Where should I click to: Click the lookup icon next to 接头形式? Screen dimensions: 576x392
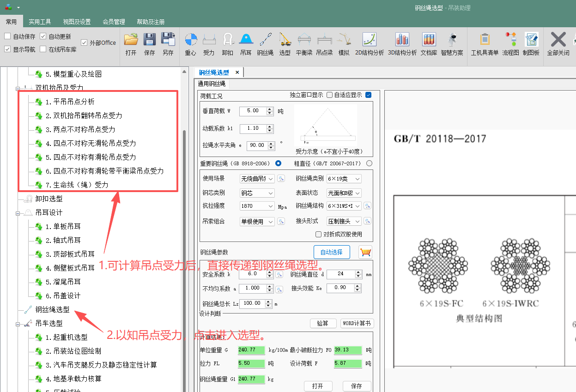pos(368,221)
